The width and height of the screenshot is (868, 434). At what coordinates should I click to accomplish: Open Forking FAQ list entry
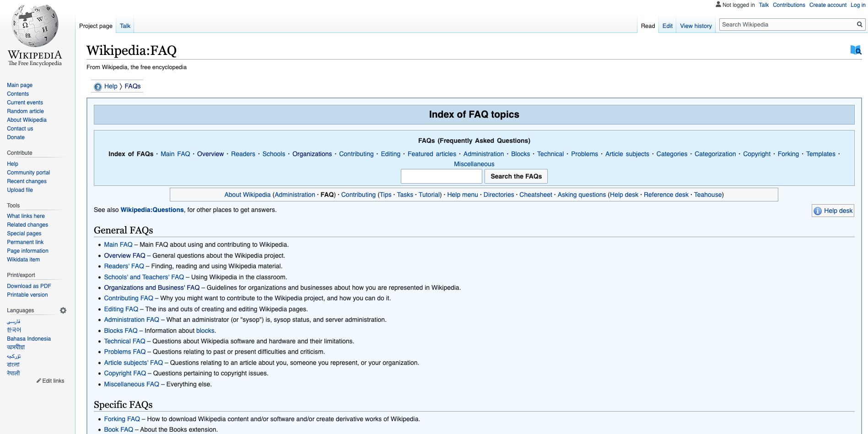click(122, 419)
